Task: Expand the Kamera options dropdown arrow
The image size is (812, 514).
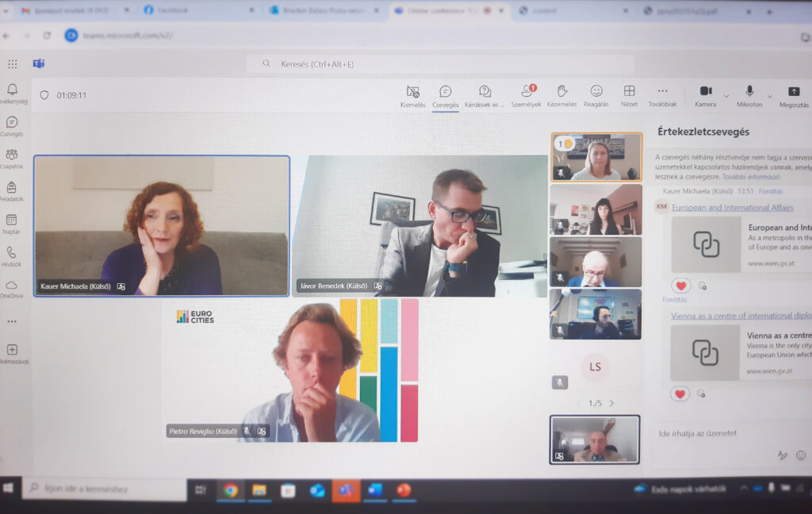Action: (726, 95)
